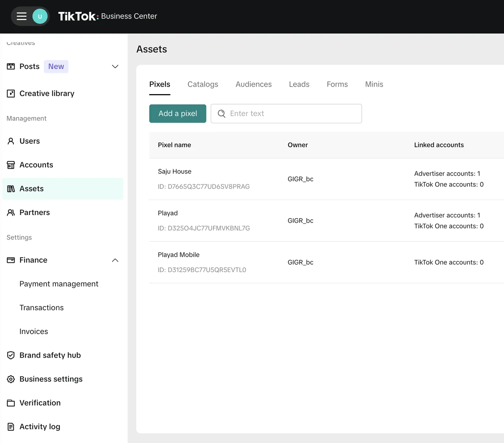Focus the Enter text search field

tap(286, 113)
